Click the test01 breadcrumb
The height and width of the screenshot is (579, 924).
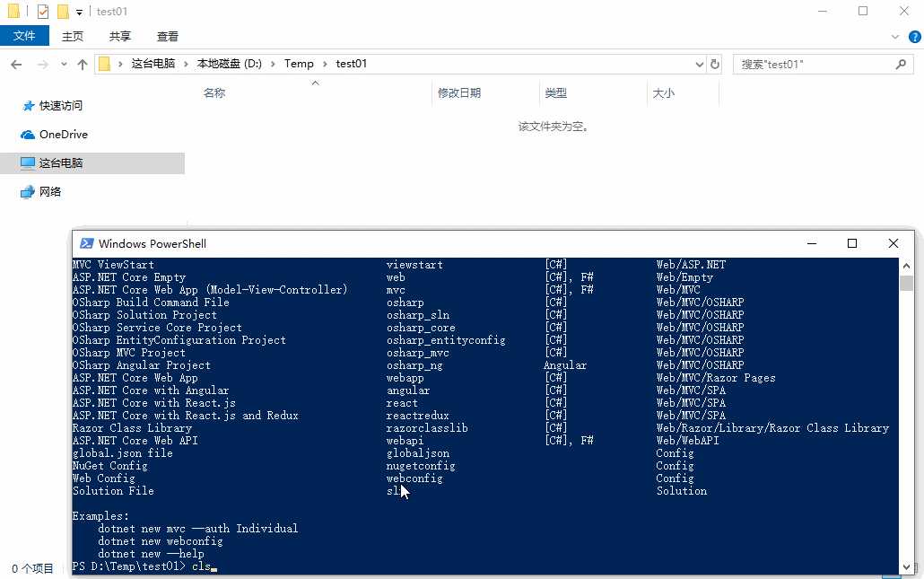(352, 64)
